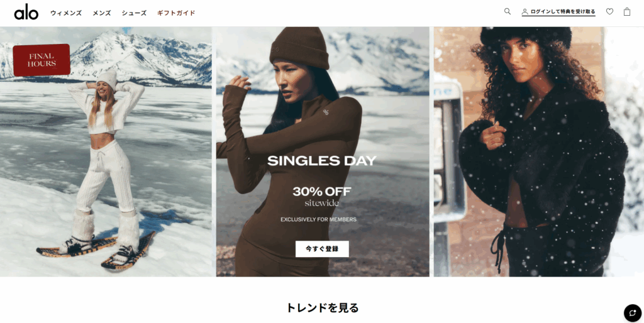Open the シューズ menu
This screenshot has width=644, height=323.
134,13
